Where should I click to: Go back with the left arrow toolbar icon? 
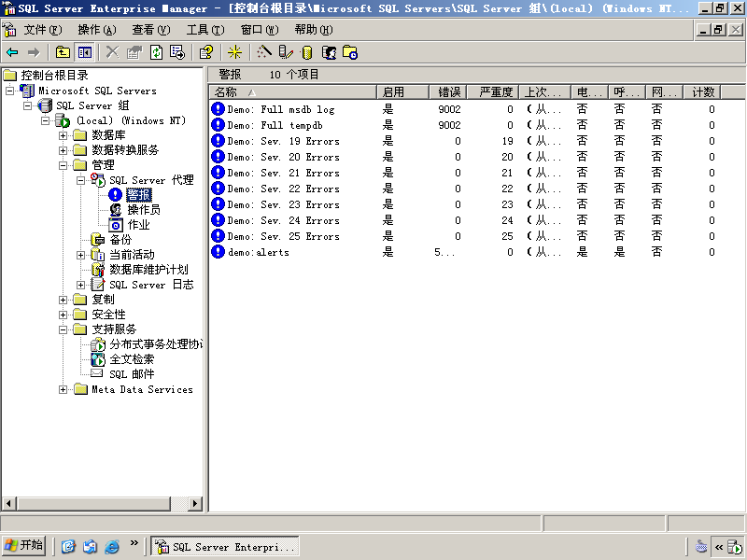[12, 52]
